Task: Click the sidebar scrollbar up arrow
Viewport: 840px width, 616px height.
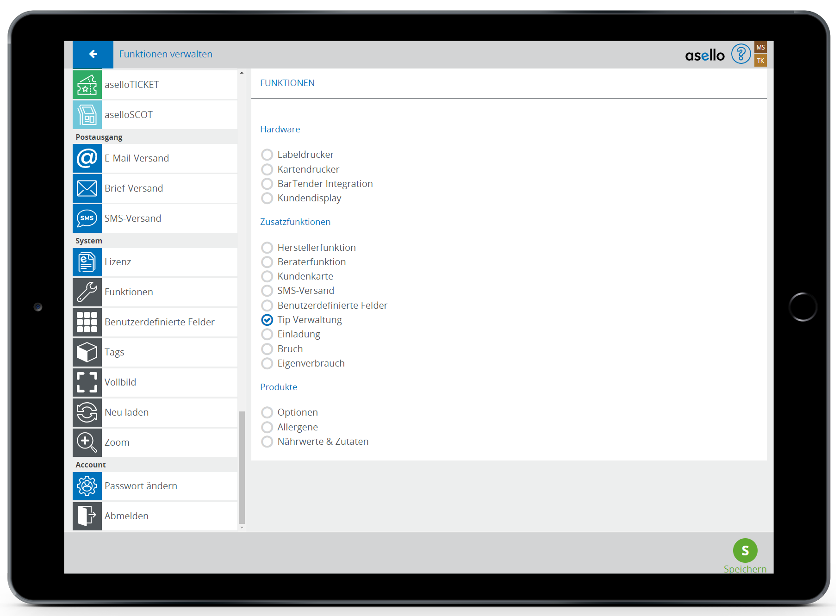Action: pos(242,73)
